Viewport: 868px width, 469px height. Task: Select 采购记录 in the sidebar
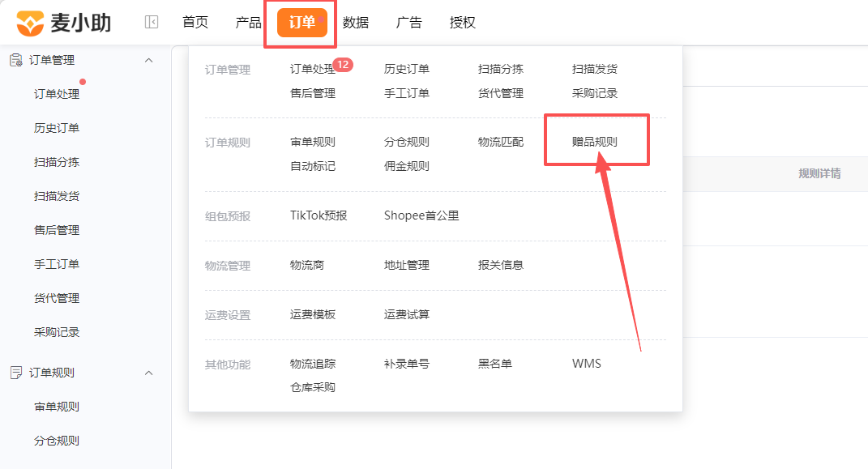pos(57,332)
